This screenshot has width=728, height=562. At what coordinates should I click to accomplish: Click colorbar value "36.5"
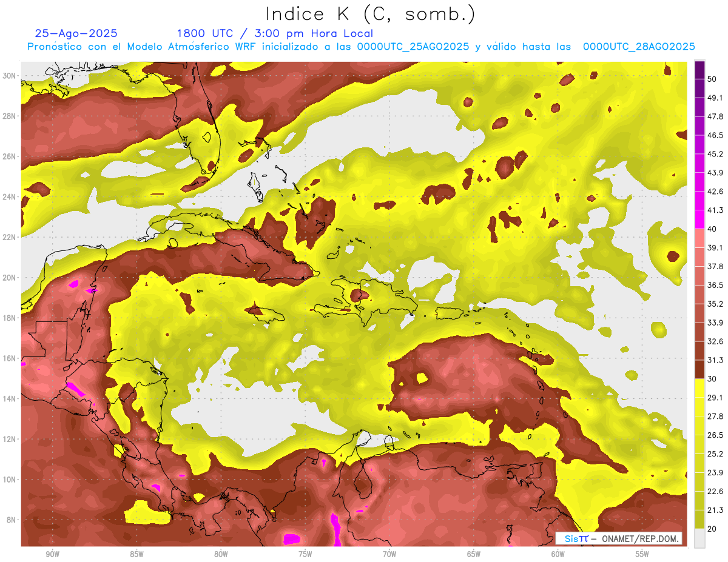715,285
